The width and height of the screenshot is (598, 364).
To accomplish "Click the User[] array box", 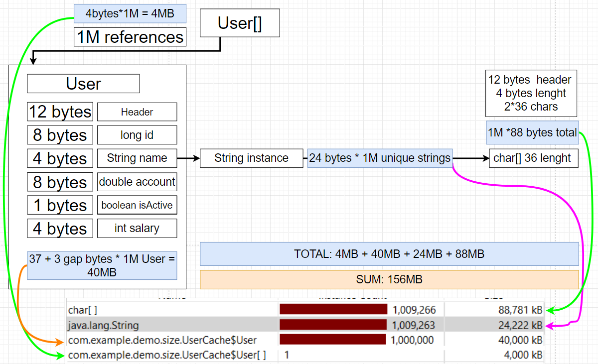I will [x=240, y=24].
